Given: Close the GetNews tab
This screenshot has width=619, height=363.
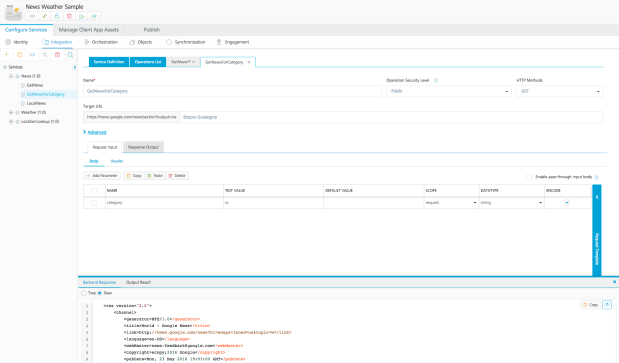Looking at the screenshot, I should point(193,62).
